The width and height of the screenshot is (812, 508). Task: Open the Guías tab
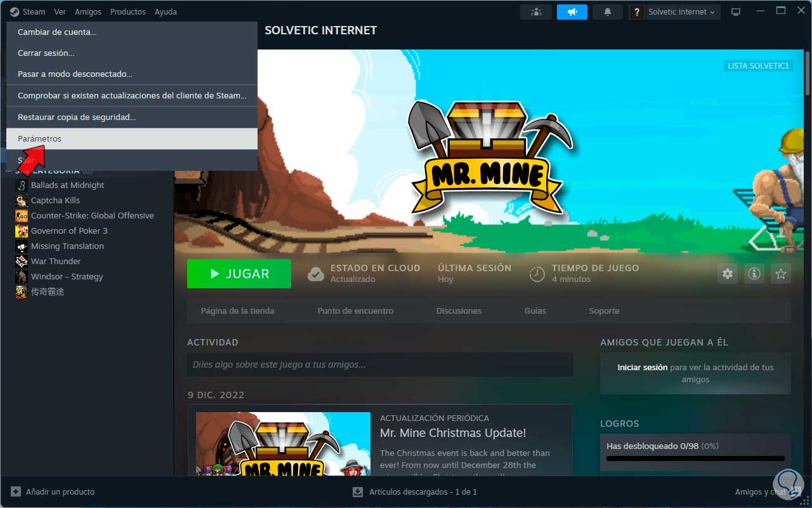coord(535,311)
